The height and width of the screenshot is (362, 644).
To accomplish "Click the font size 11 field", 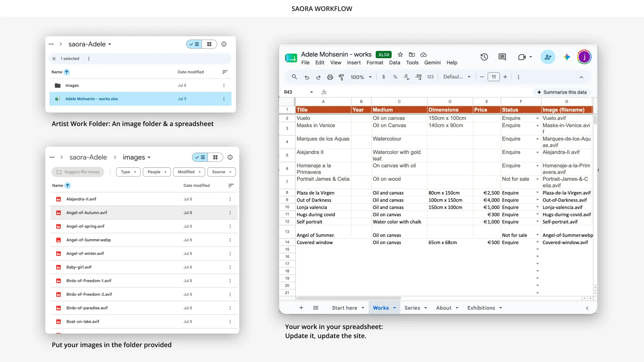I will [x=494, y=77].
